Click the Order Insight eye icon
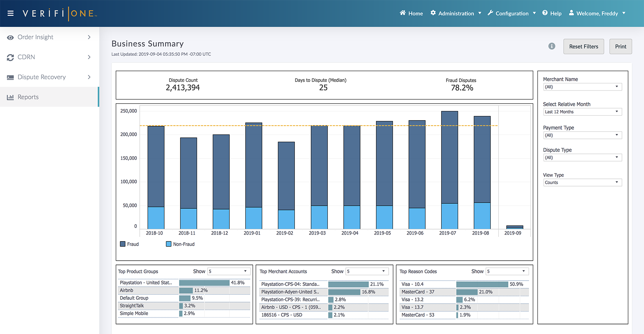The image size is (644, 334). 10,37
